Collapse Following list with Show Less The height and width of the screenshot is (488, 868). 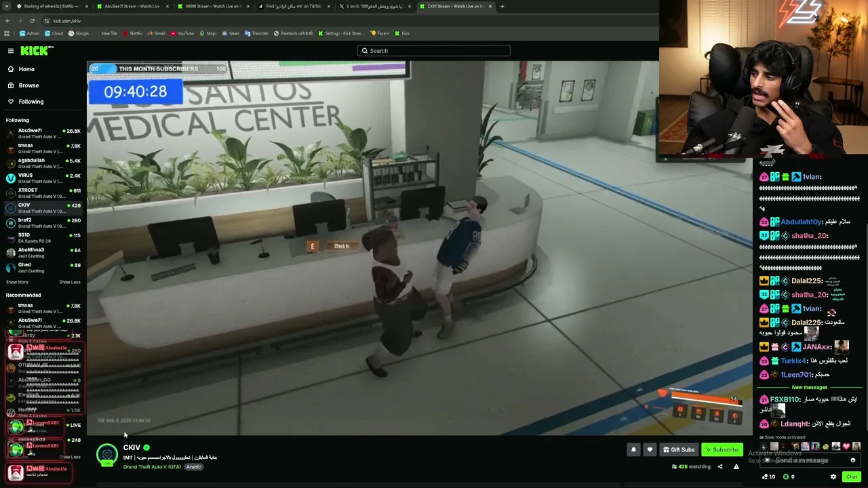click(70, 282)
